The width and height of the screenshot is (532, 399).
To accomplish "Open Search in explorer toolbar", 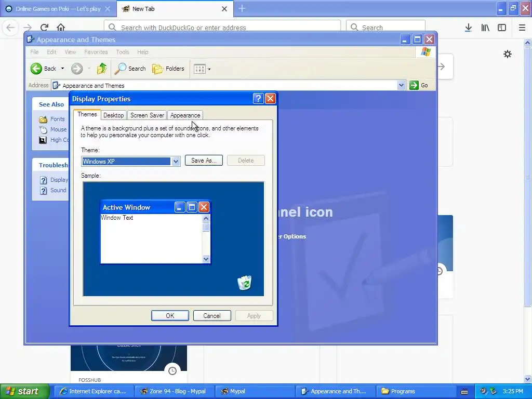I will (x=130, y=69).
